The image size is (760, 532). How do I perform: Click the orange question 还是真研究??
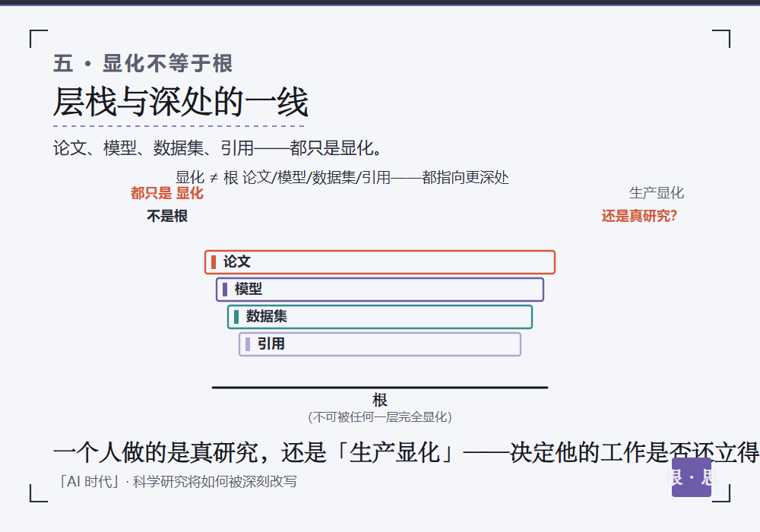tap(639, 216)
